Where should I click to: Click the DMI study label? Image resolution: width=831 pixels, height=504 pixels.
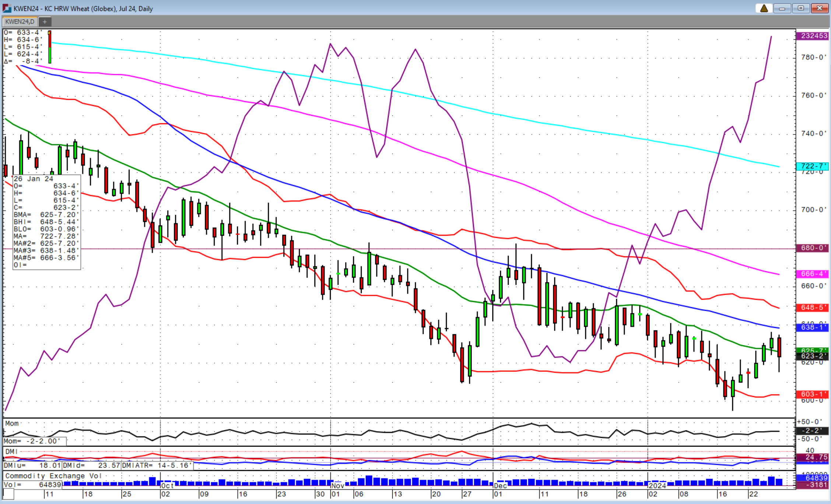pyautogui.click(x=11, y=451)
